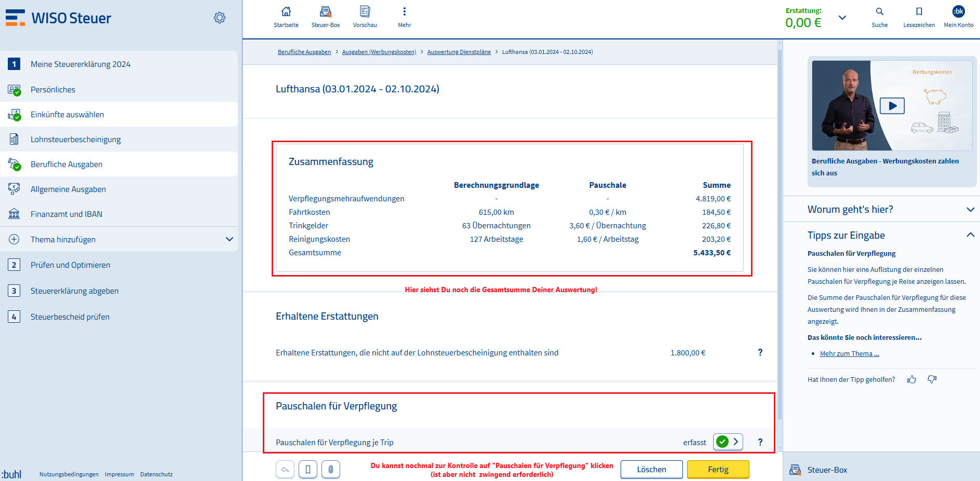Go to Steuererklärung abgeben step

119,291
